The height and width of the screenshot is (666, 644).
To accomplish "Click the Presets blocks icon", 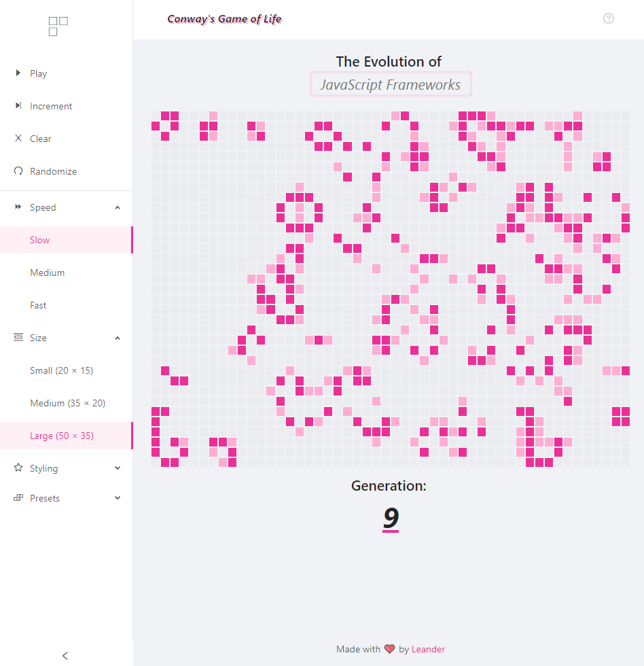I will tap(18, 497).
